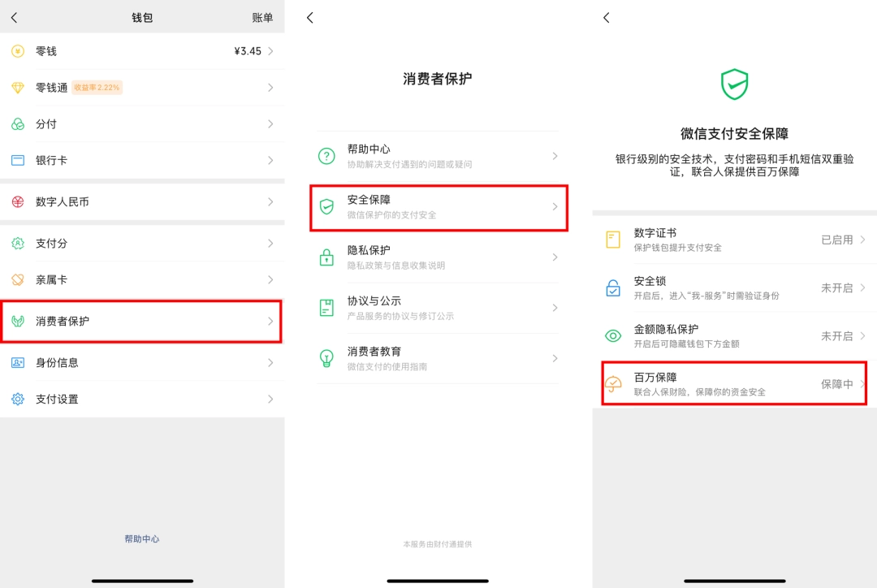Tap the back arrow on the 消费者保护 screen
877x588 pixels.
[x=310, y=18]
